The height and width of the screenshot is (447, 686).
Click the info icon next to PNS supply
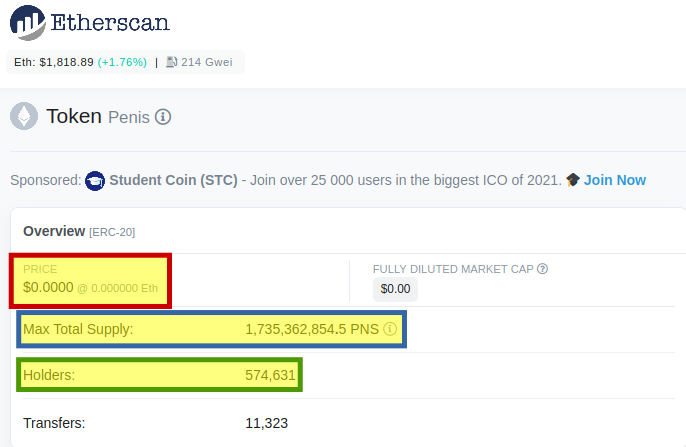[x=390, y=329]
